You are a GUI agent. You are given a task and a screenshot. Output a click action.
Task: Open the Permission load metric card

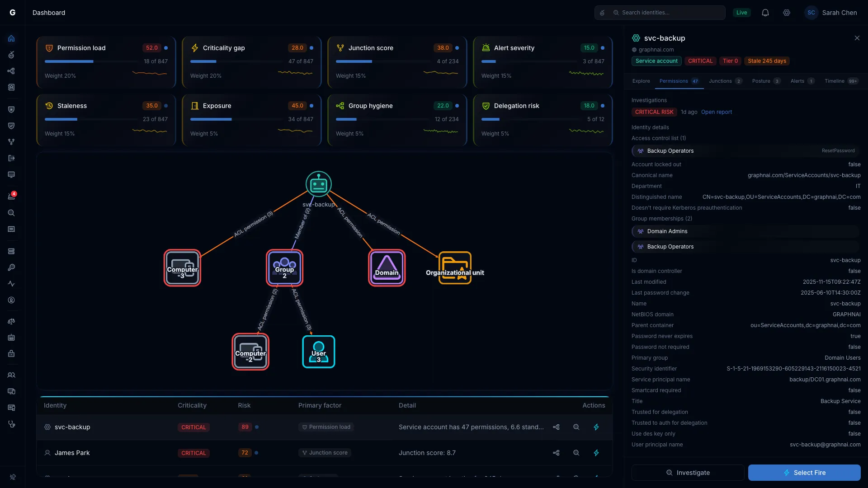coord(106,62)
